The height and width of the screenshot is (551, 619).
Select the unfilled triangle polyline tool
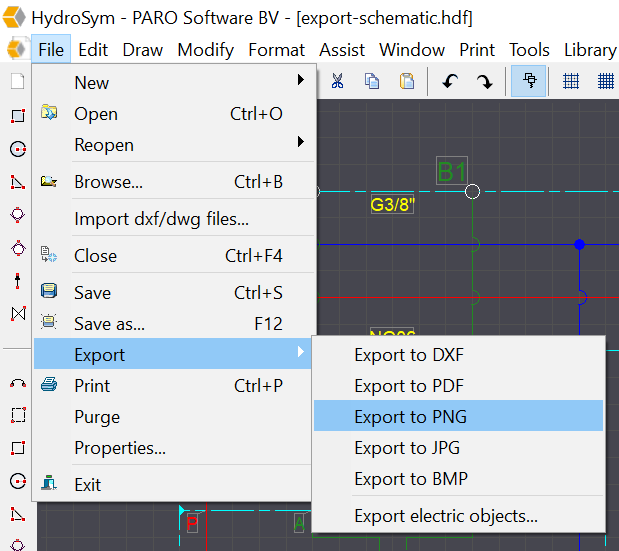tap(17, 514)
